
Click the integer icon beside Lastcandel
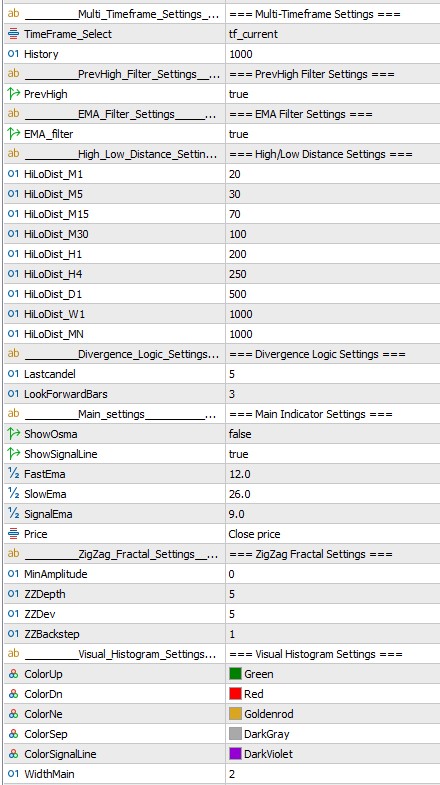click(14, 374)
